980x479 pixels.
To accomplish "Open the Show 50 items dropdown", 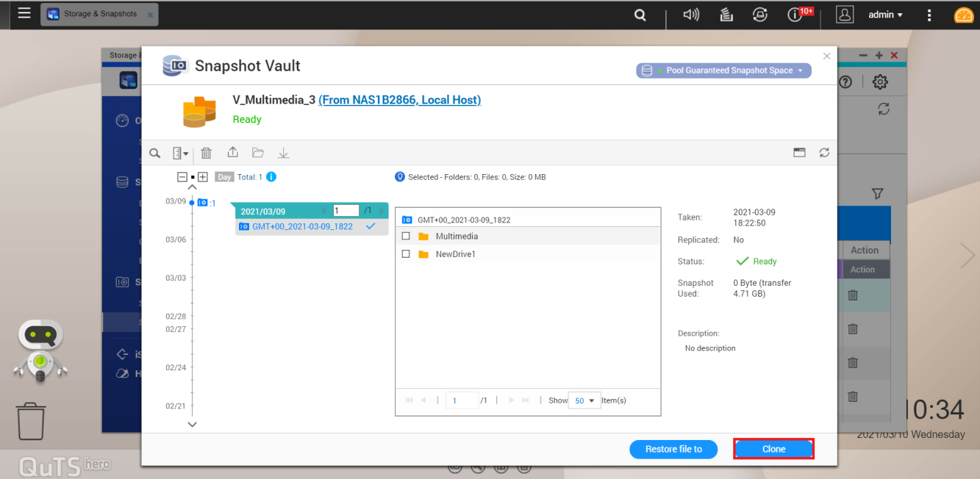I will click(584, 400).
